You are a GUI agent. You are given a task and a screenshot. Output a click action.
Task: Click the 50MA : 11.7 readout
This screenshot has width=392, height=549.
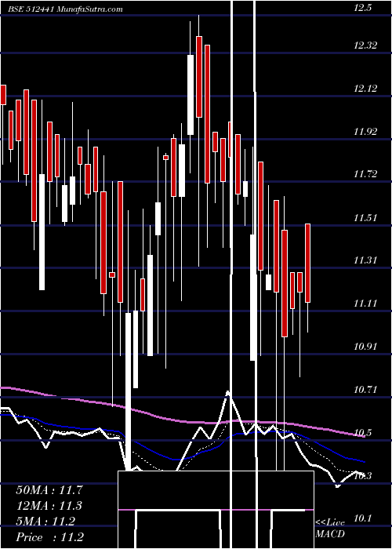click(x=49, y=490)
